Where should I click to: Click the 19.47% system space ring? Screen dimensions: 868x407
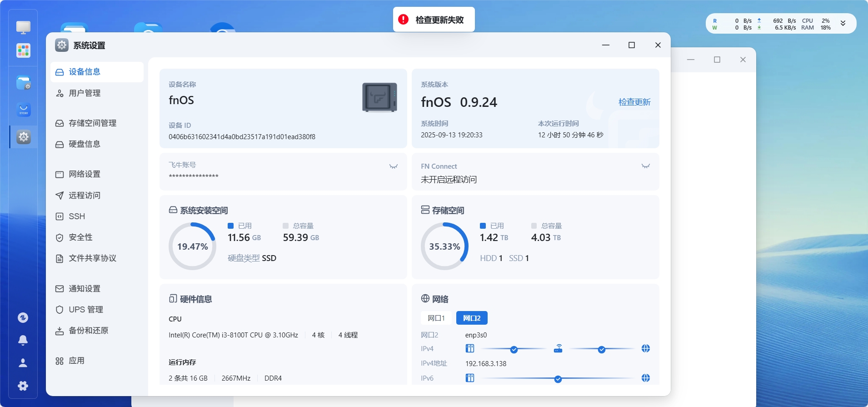[x=192, y=246]
